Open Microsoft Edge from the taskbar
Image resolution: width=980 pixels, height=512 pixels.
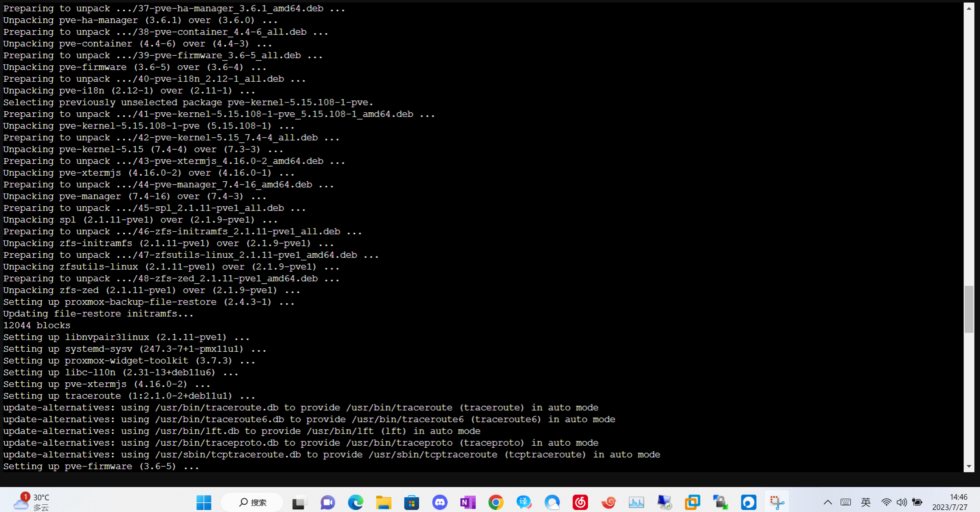click(x=356, y=502)
